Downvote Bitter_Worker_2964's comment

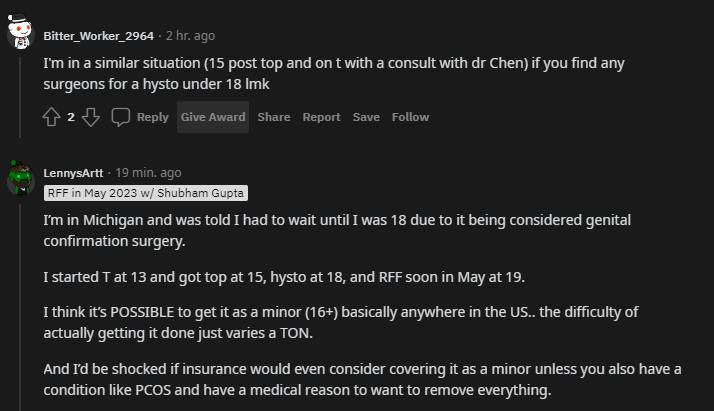91,117
